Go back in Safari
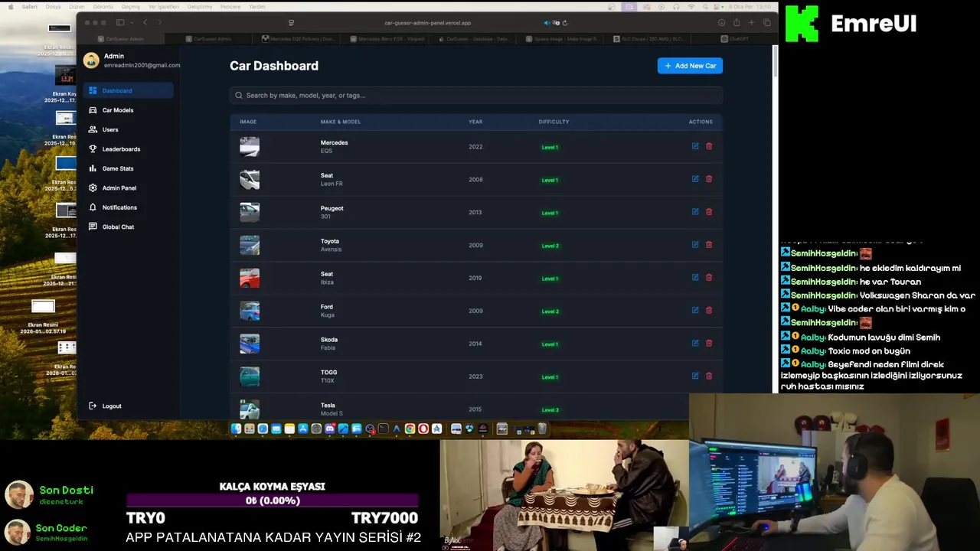Screen dimensions: 980x551 (145, 23)
